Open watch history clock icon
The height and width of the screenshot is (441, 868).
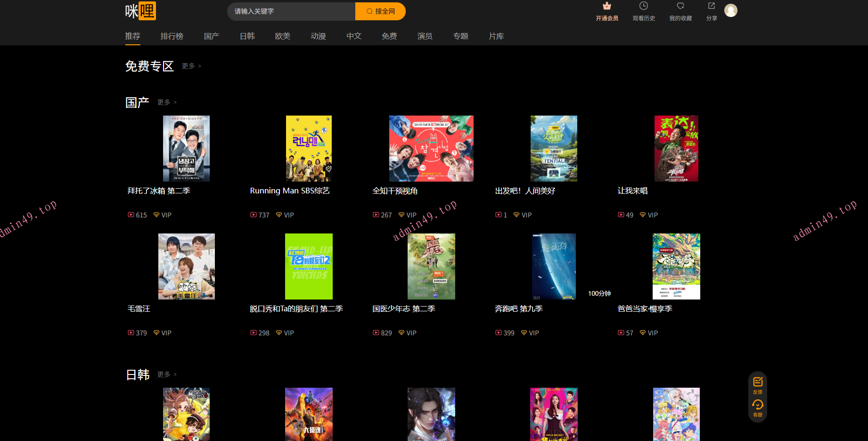[643, 6]
